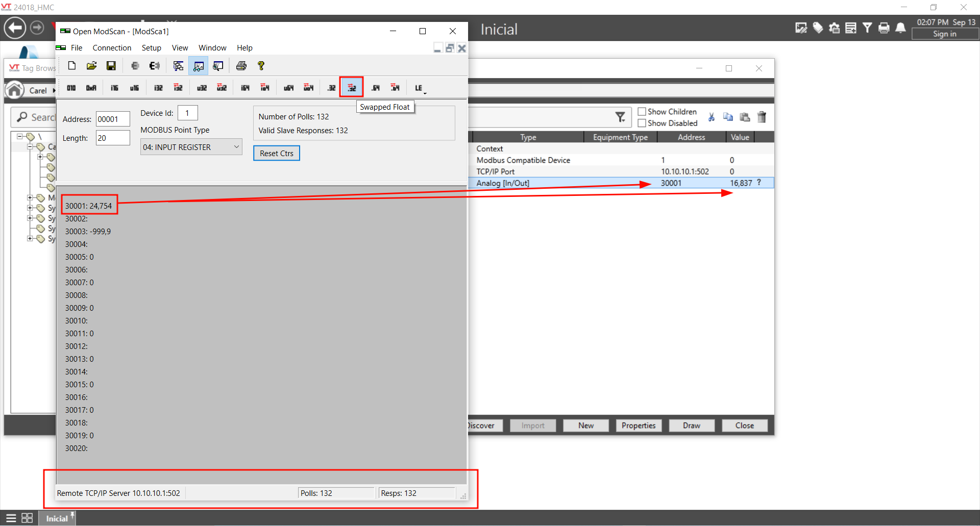
Task: Open the LE byte order dropdown
Action: click(420, 88)
